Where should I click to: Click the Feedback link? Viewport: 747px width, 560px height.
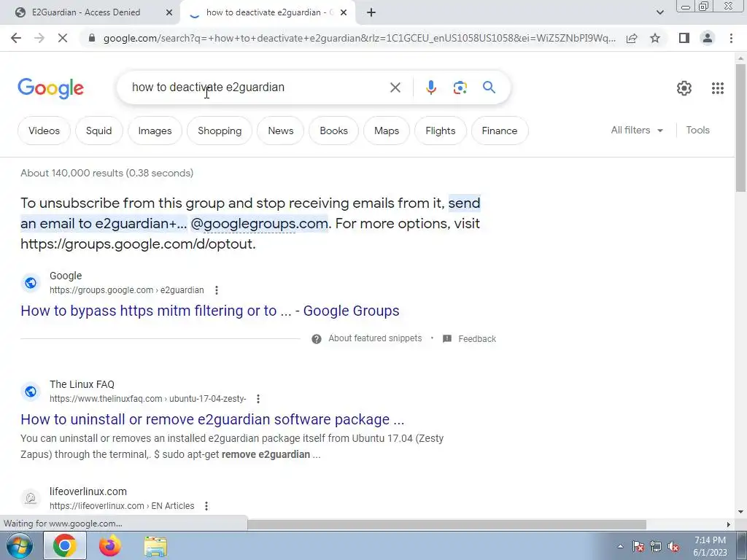tap(477, 338)
